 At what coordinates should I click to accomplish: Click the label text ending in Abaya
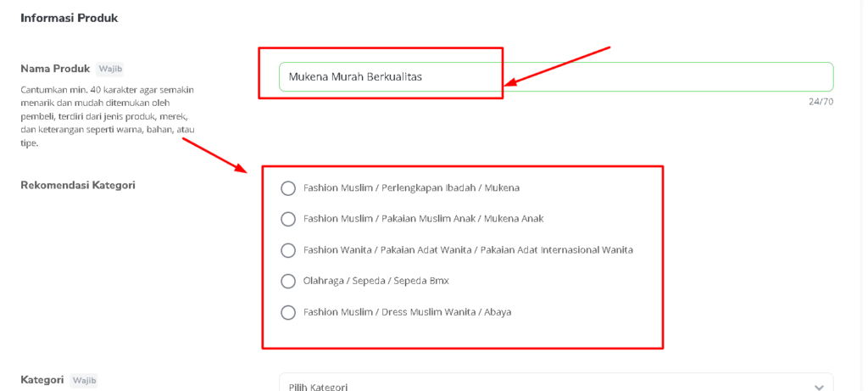click(407, 312)
